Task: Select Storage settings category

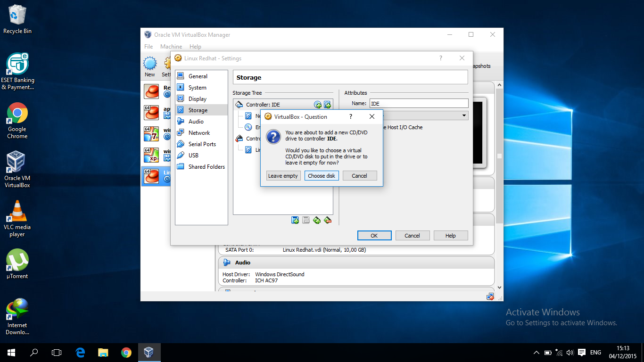Action: (201, 110)
